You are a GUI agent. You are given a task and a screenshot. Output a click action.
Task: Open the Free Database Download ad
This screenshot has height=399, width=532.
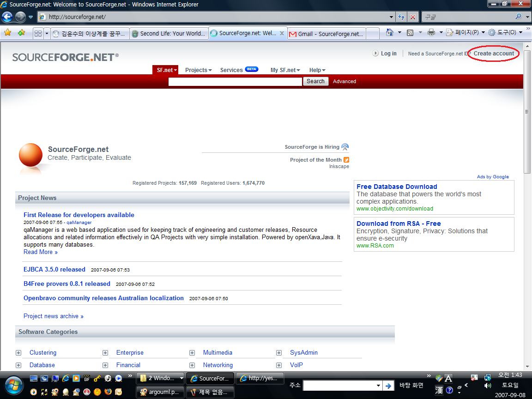click(x=397, y=187)
